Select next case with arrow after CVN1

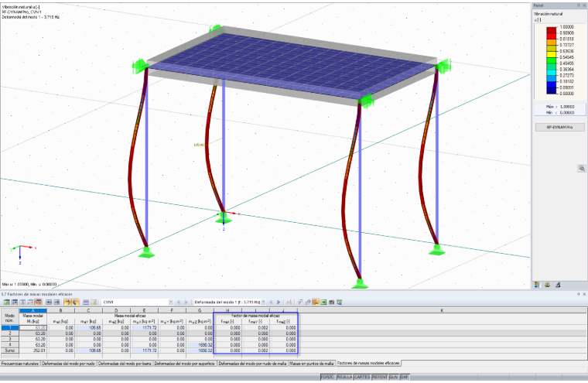186,302
